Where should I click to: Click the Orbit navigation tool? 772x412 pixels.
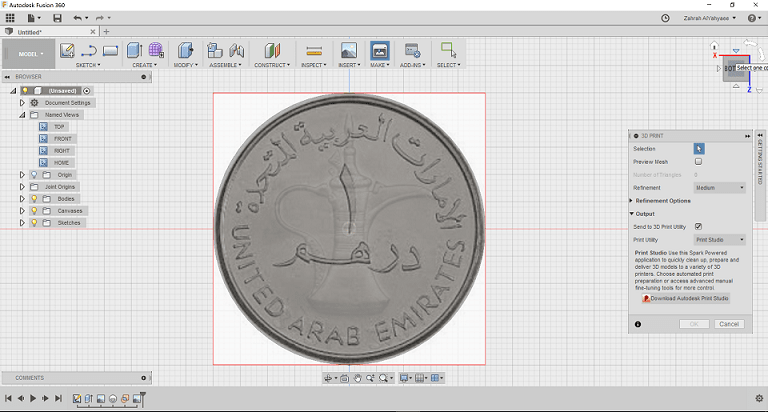[x=328, y=378]
